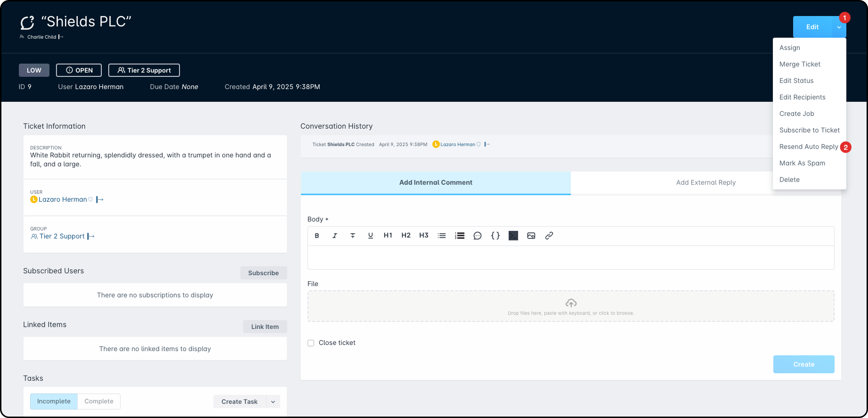Screen dimensions: 868x418
Task: Insert bulleted list in Body editor
Action: [x=442, y=236]
